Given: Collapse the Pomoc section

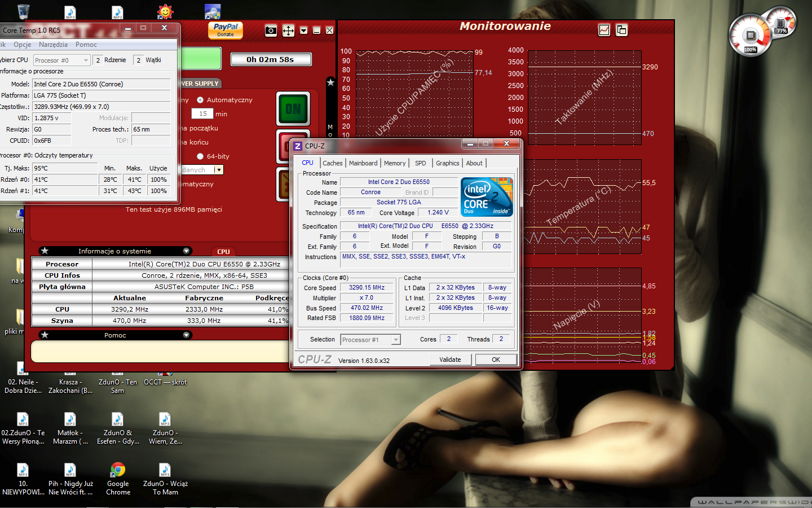Looking at the screenshot, I should [x=186, y=335].
